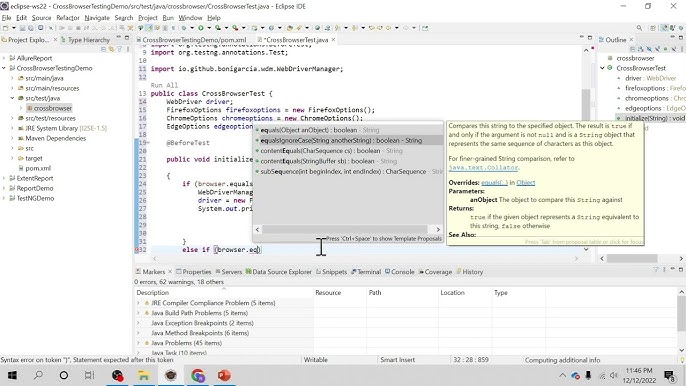Image resolution: width=686 pixels, height=386 pixels.
Task: Expand the AllureReport project node
Action: coord(4,58)
